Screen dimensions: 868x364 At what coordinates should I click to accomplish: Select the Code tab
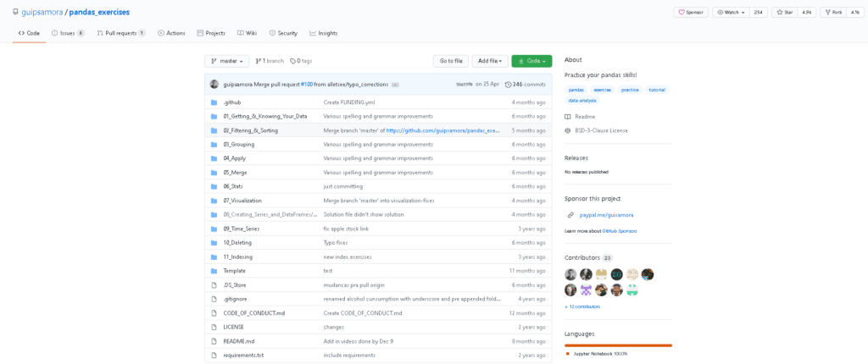coord(29,33)
